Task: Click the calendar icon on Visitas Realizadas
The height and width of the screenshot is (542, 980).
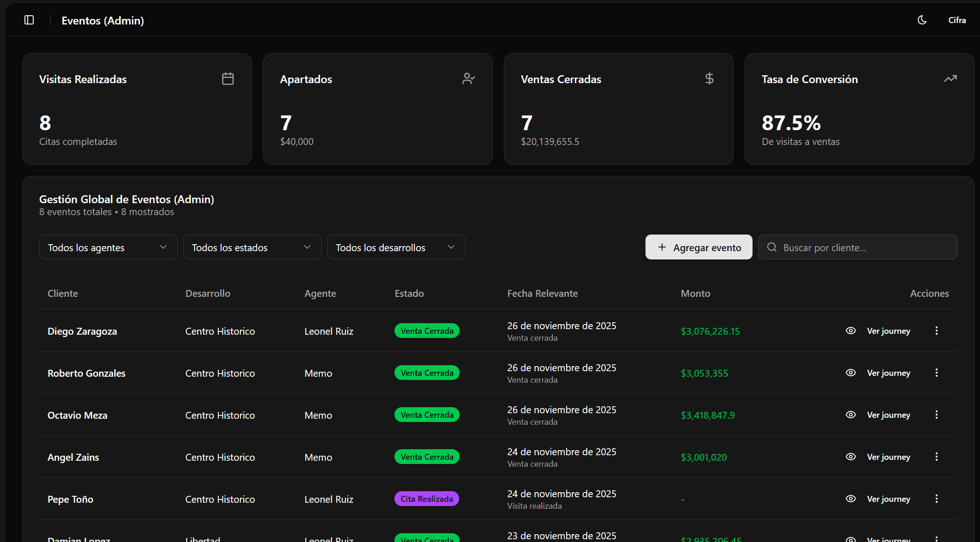Action: point(227,78)
